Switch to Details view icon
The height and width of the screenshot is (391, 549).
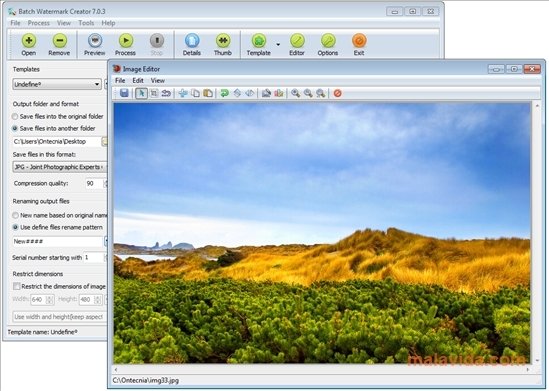click(192, 41)
